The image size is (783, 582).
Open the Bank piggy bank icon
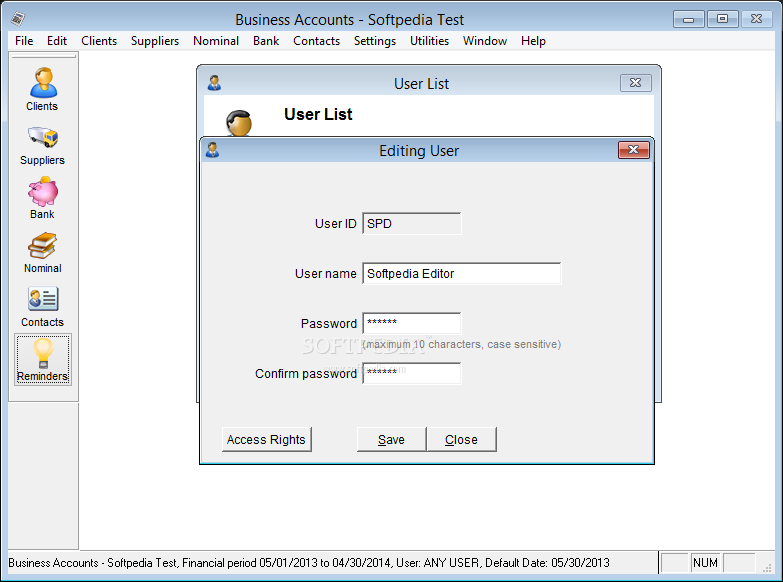(42, 198)
